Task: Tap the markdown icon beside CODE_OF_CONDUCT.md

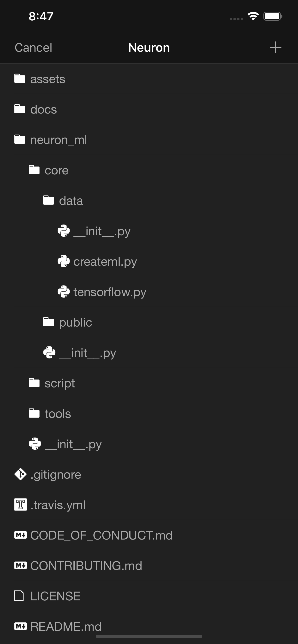Action: click(x=21, y=535)
